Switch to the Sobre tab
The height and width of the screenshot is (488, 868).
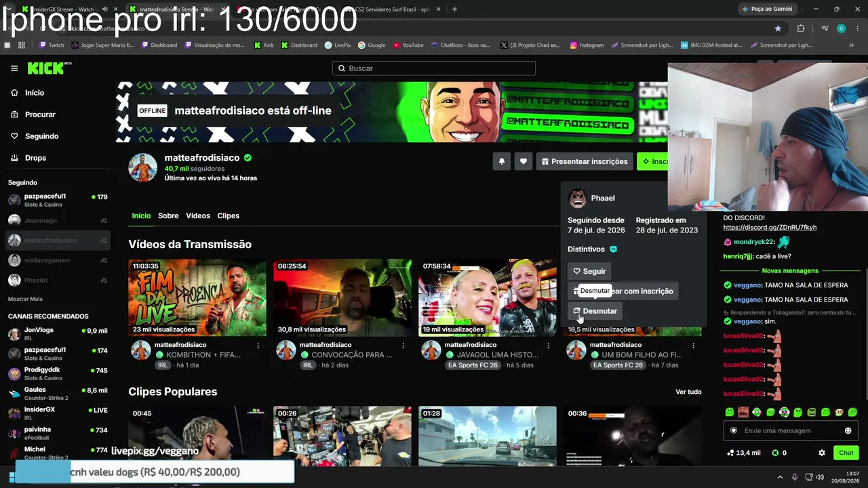click(168, 216)
